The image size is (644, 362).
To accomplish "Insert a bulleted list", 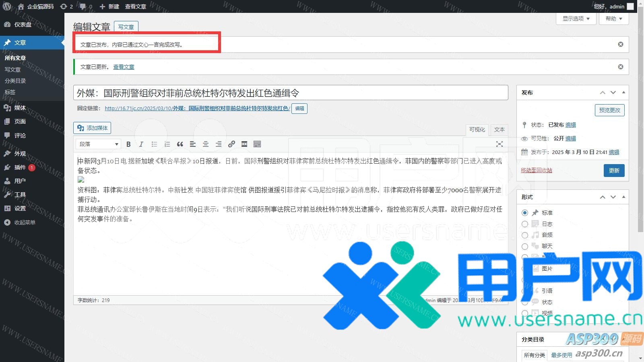I will click(x=154, y=144).
